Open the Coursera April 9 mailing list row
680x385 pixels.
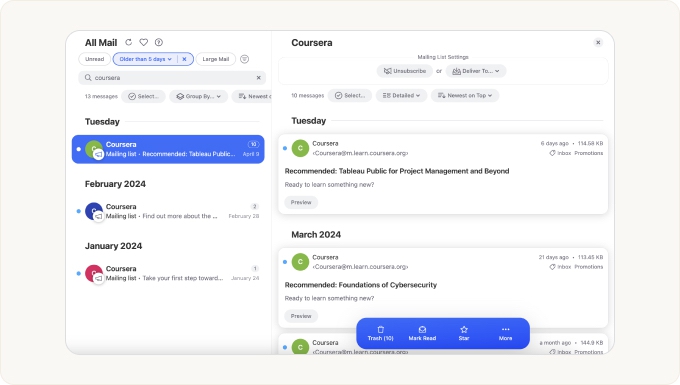168,149
